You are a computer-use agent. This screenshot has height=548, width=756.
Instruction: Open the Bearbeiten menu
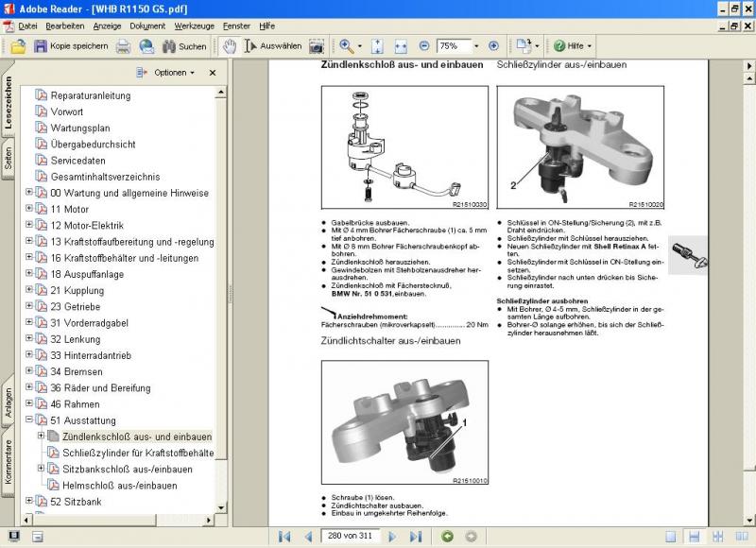coord(64,26)
